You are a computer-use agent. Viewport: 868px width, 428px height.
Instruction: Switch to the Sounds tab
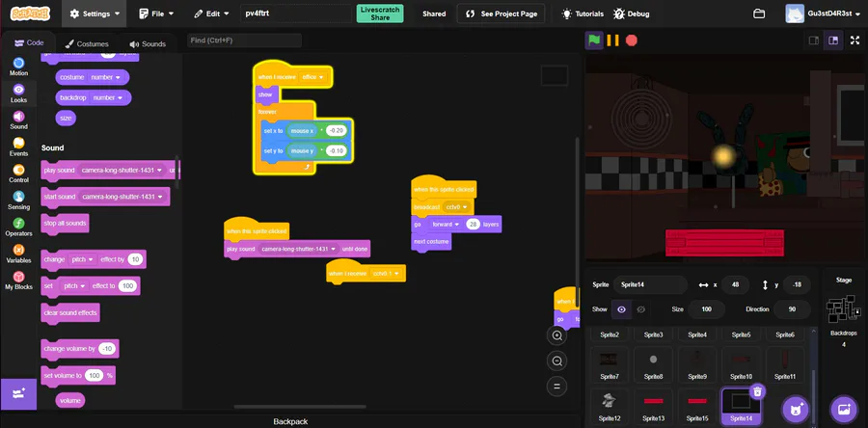148,43
